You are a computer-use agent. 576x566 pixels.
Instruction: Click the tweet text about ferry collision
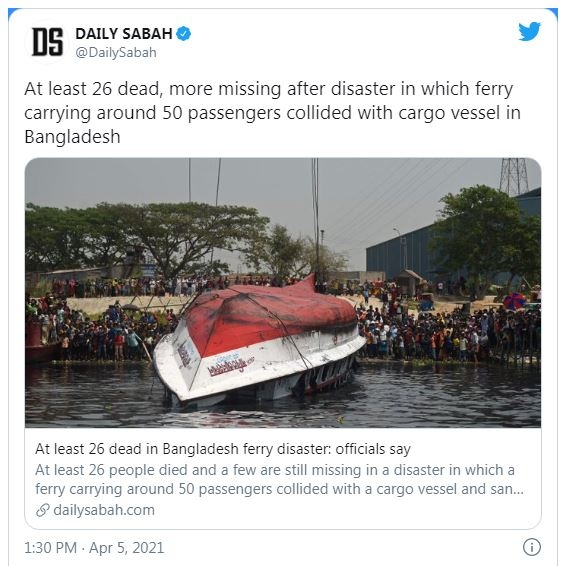tap(272, 113)
